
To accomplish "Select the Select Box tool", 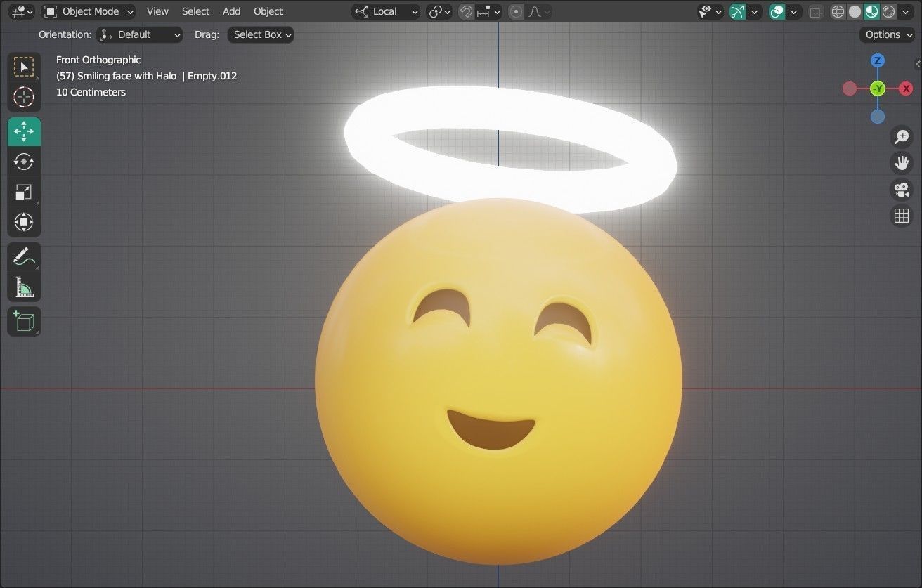I will (x=24, y=67).
